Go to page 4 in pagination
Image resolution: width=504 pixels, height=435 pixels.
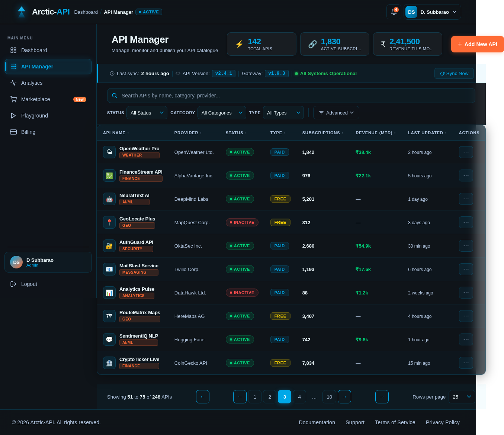point(299,397)
